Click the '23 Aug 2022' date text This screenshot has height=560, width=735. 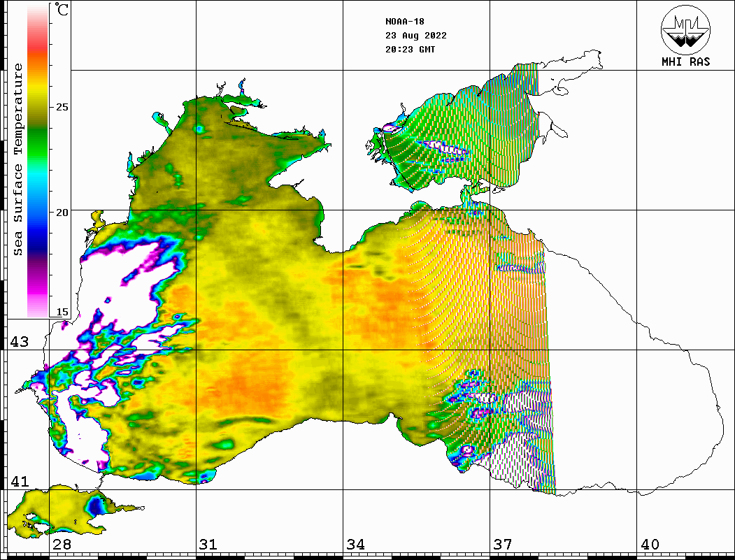(416, 36)
